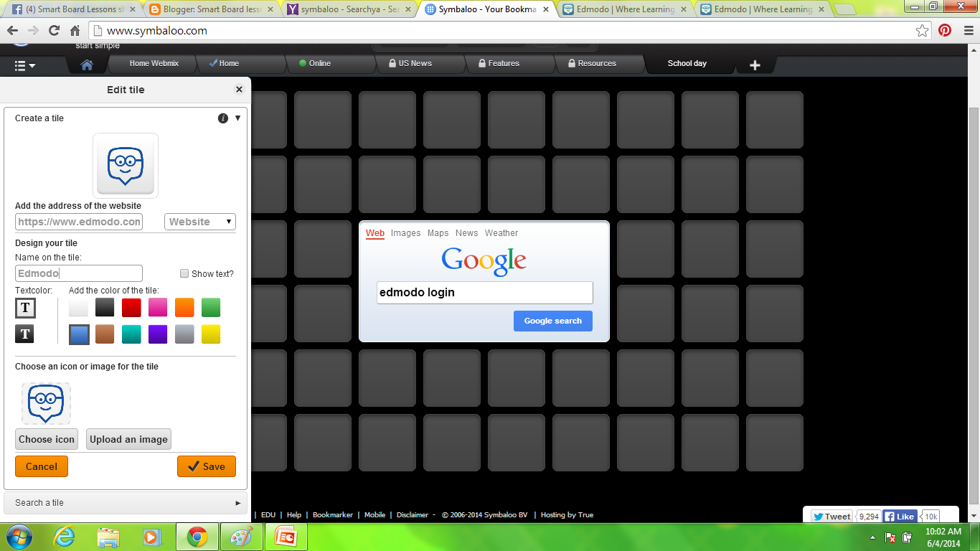Click the Google search button
Viewport: 980px width, 551px height.
click(x=553, y=321)
